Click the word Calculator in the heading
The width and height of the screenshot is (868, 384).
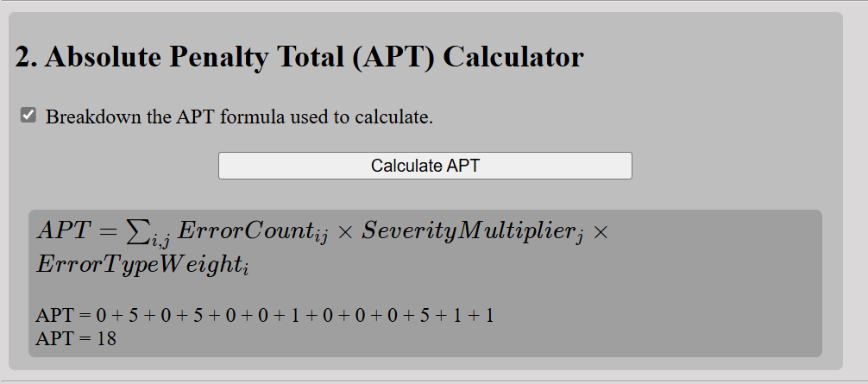click(x=513, y=57)
